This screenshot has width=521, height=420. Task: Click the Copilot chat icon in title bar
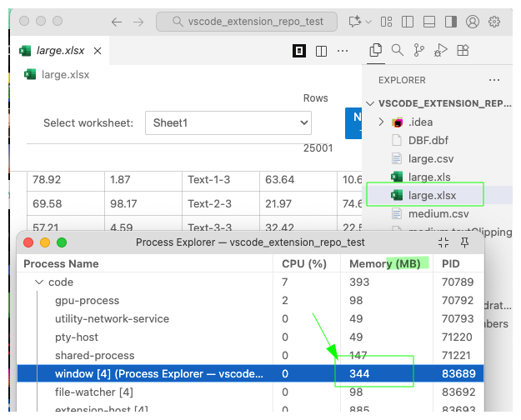pos(356,22)
